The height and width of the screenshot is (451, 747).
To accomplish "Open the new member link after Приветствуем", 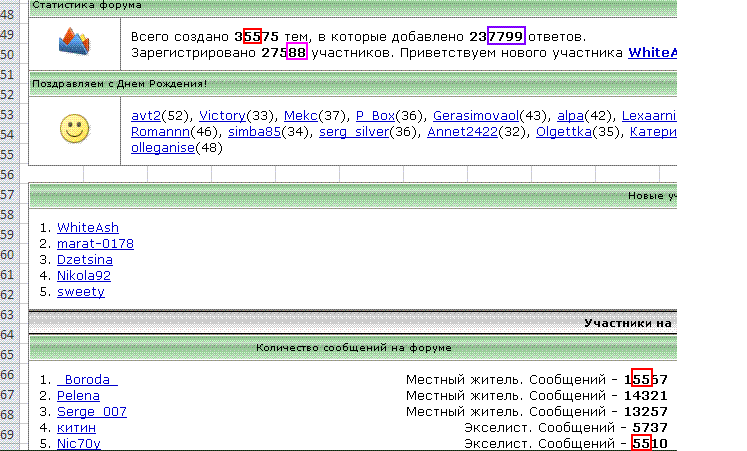I will coord(653,52).
